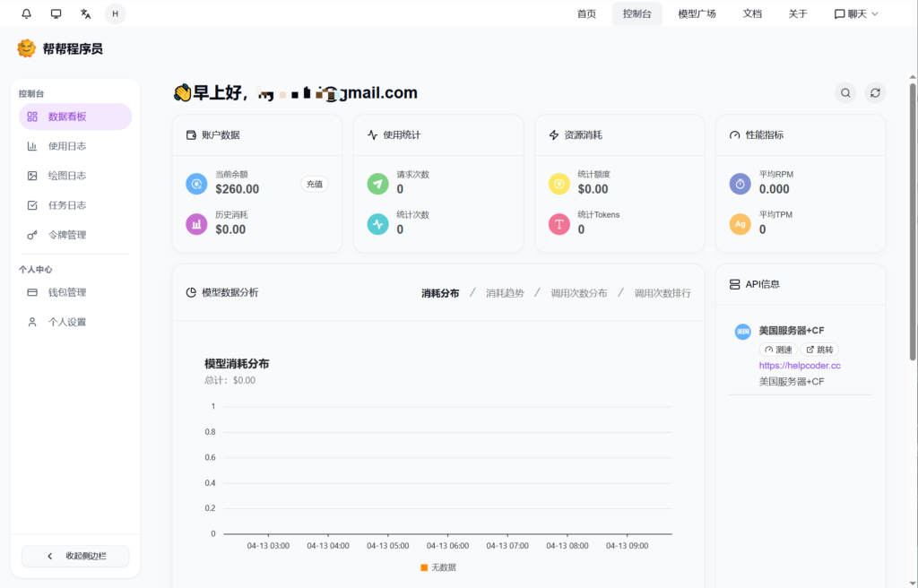
Task: Click the 当前余额 blue coin icon
Action: [x=196, y=184]
